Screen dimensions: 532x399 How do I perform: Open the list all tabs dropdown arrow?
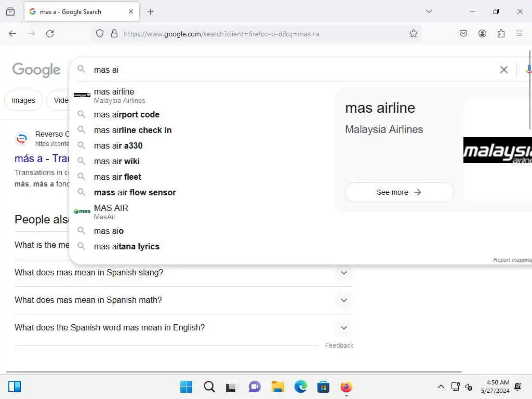[x=429, y=11]
